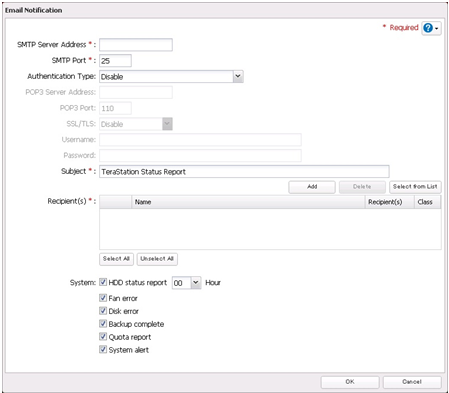Image resolution: width=449 pixels, height=393 pixels.
Task: Toggle the HDD status report checkbox
Action: pos(103,282)
